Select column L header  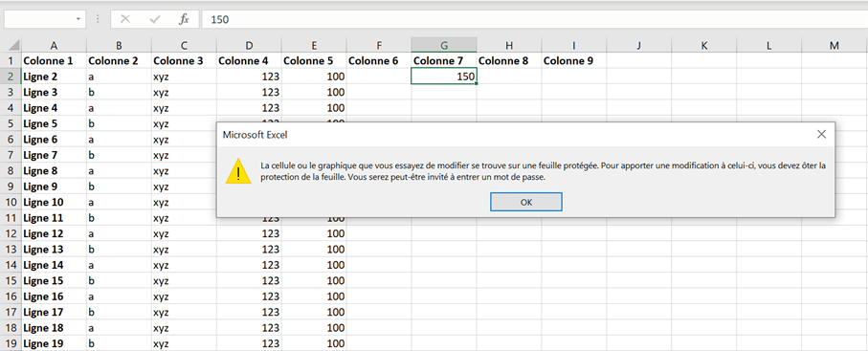tap(768, 45)
